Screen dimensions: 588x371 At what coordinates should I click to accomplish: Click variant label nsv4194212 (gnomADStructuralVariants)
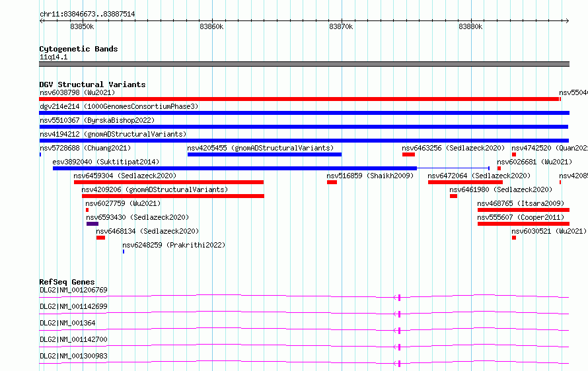click(113, 134)
